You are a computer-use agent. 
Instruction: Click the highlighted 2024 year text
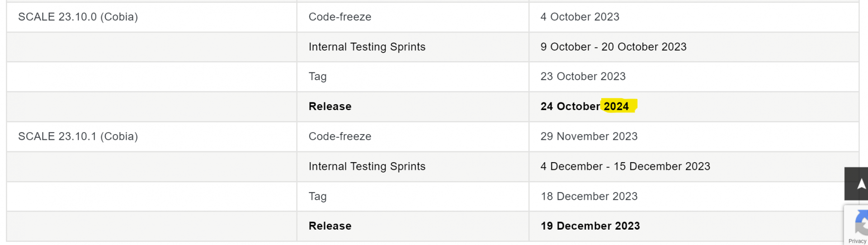point(616,106)
